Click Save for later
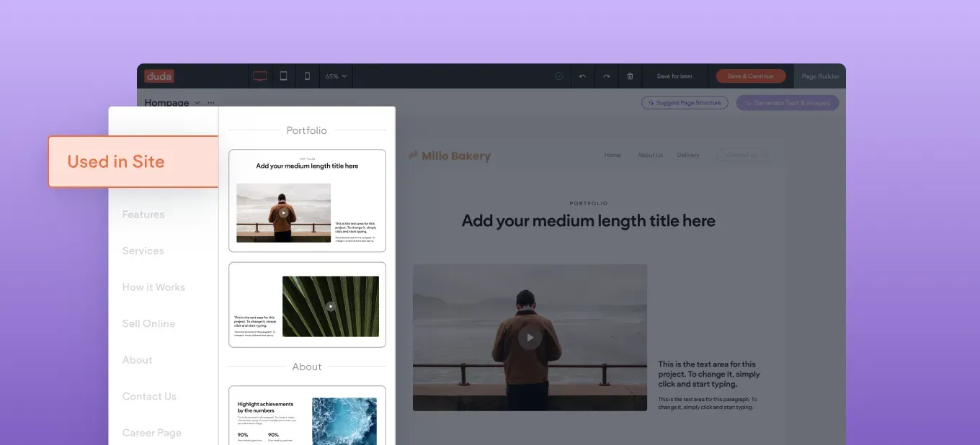980x445 pixels. coord(674,76)
